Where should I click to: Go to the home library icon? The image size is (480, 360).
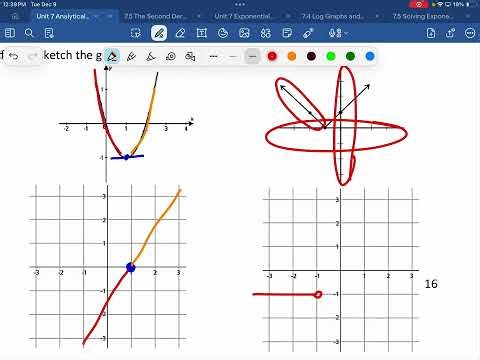point(15,16)
